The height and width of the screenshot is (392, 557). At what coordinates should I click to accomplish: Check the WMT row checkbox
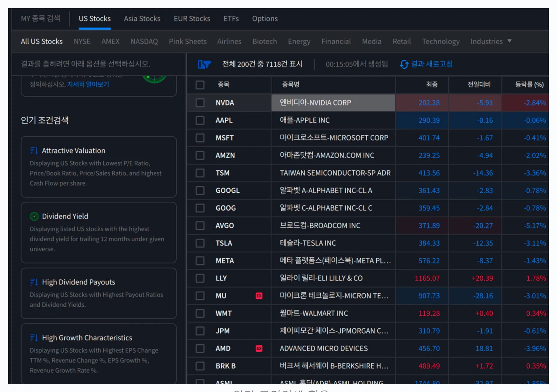[200, 313]
